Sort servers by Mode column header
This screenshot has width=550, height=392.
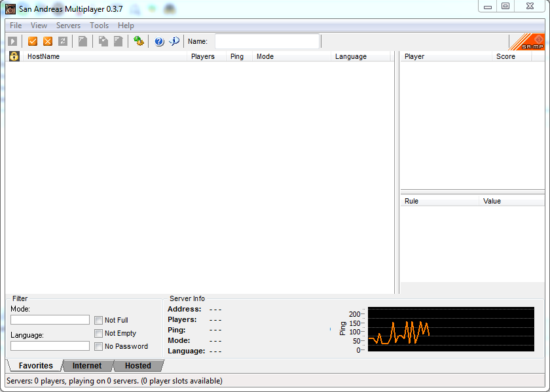pyautogui.click(x=292, y=56)
